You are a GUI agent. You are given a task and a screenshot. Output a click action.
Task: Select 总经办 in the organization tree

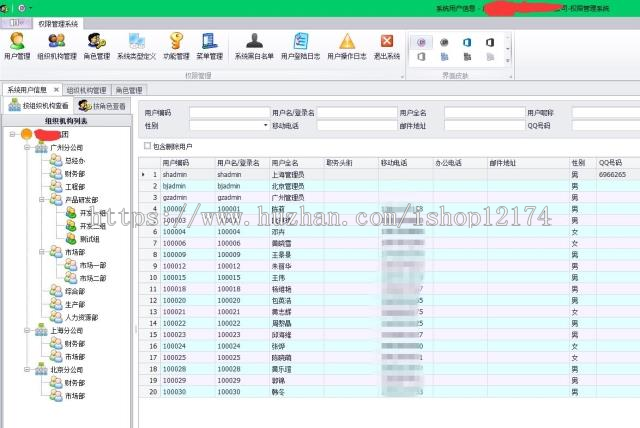(75, 160)
